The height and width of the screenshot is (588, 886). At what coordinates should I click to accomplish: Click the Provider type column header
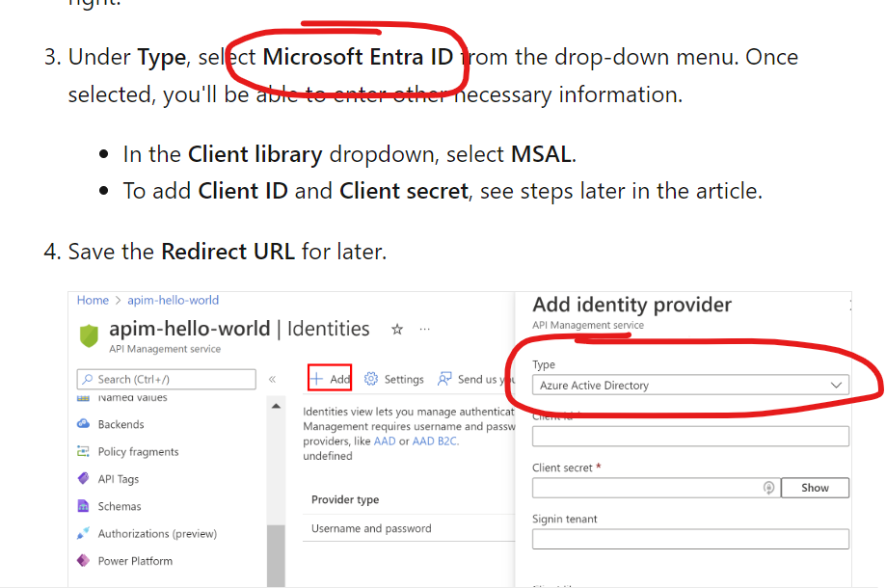click(x=345, y=500)
